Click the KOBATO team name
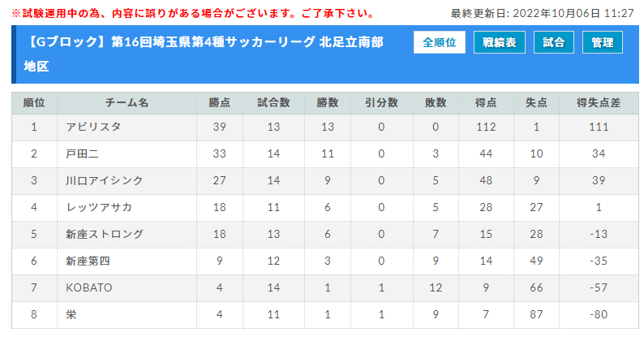Screen dimensions: 644x337 [88, 287]
